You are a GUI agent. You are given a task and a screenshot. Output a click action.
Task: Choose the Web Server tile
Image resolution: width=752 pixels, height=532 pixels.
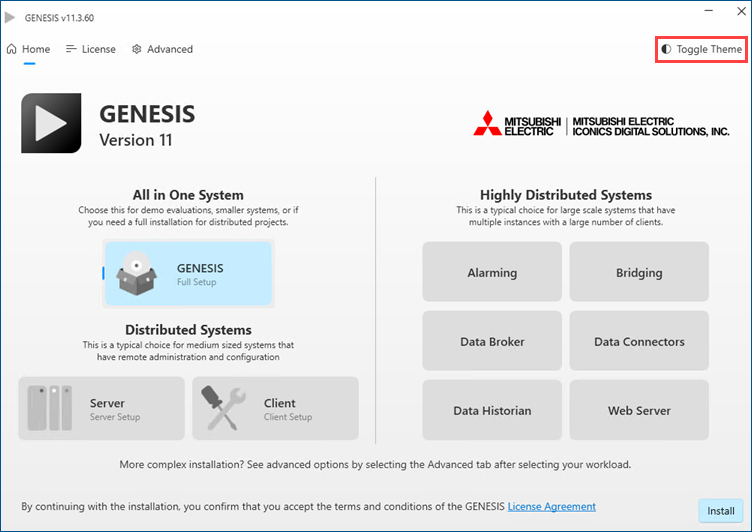tap(639, 410)
